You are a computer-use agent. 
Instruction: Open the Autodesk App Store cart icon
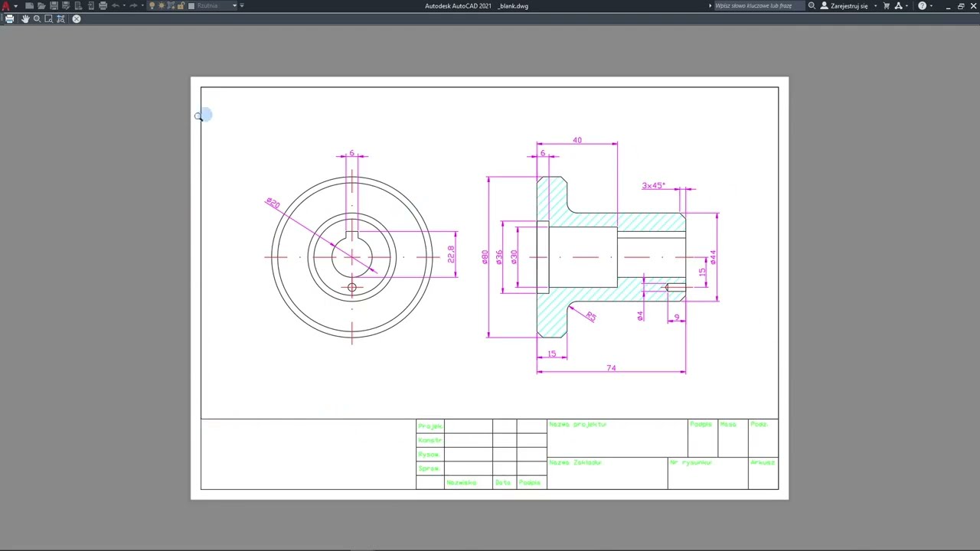pos(887,5)
